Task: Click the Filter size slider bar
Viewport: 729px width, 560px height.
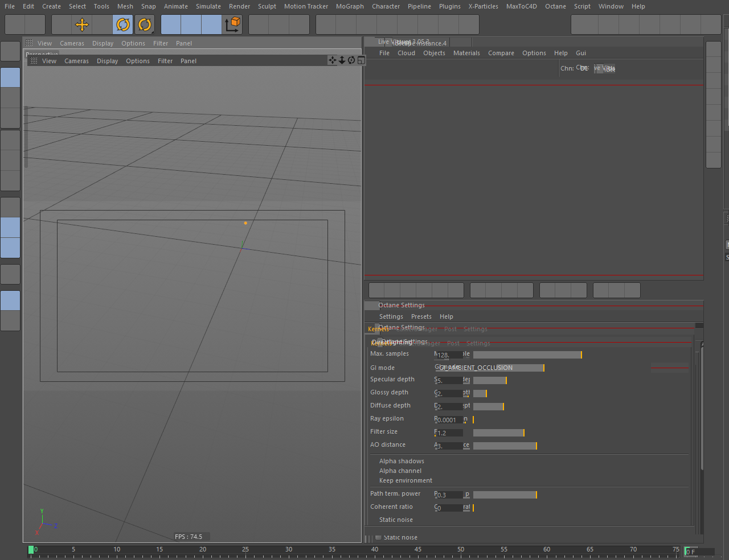Action: click(498, 433)
